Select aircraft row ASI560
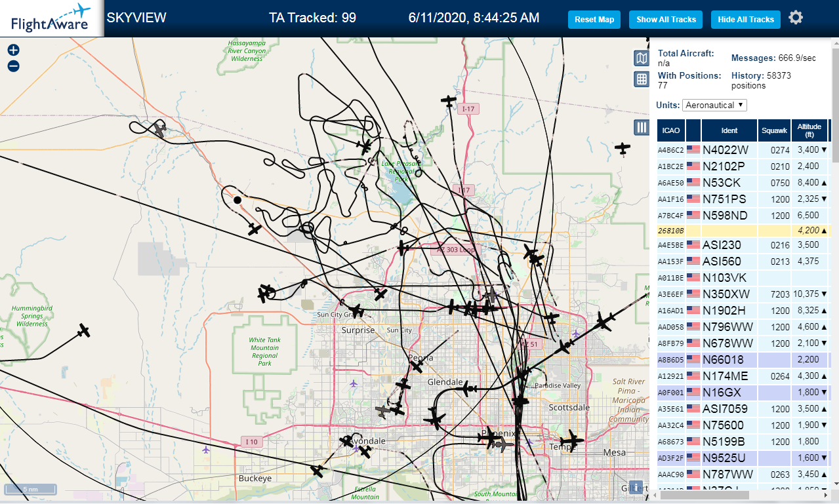Viewport: 839px width, 504px height. 745,262
